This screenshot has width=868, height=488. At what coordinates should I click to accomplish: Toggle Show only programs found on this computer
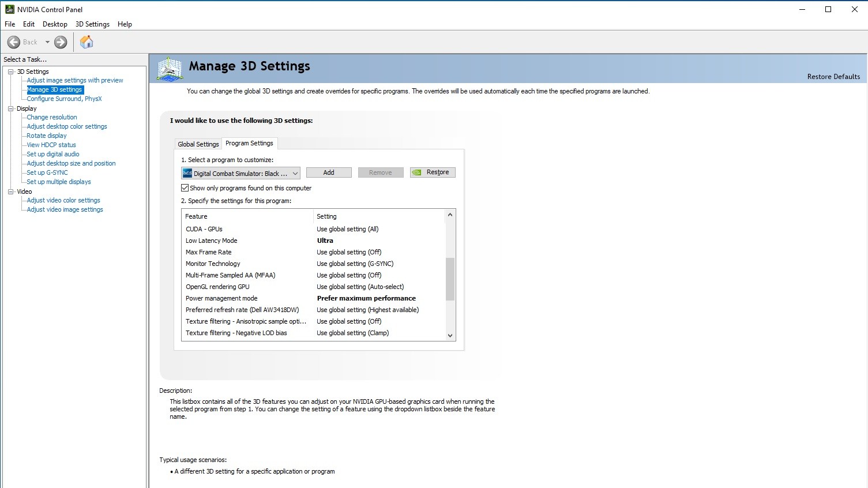[185, 188]
